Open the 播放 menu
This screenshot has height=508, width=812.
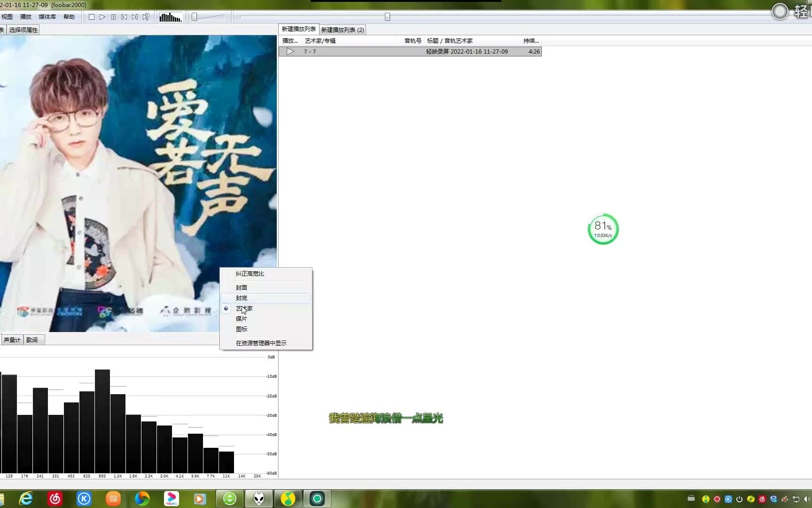point(26,17)
